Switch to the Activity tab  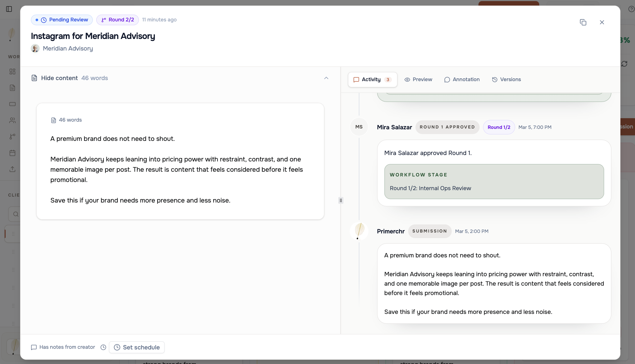372,79
